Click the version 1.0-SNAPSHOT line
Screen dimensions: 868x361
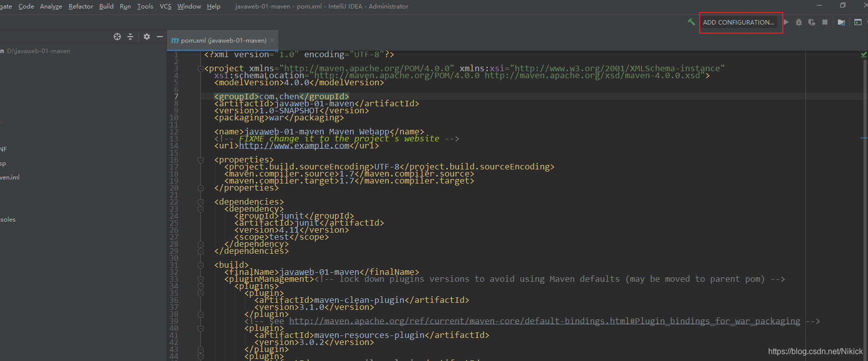(x=292, y=111)
